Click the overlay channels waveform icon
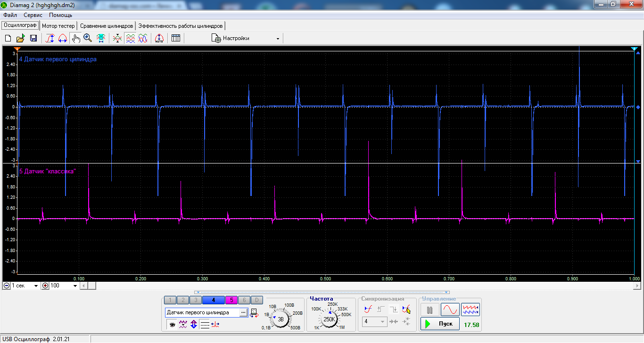The width and height of the screenshot is (644, 343). click(118, 38)
